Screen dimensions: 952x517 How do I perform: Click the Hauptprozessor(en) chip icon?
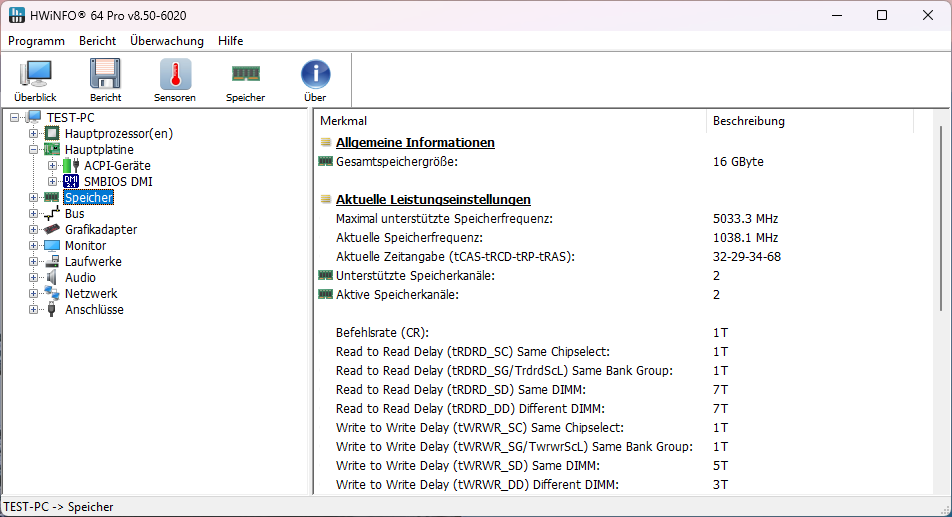tap(52, 133)
